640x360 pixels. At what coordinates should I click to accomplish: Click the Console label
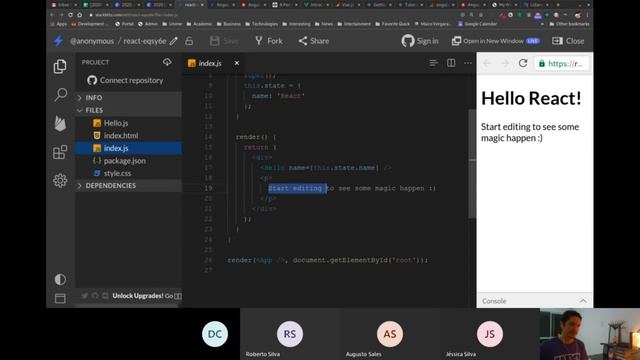click(x=494, y=301)
